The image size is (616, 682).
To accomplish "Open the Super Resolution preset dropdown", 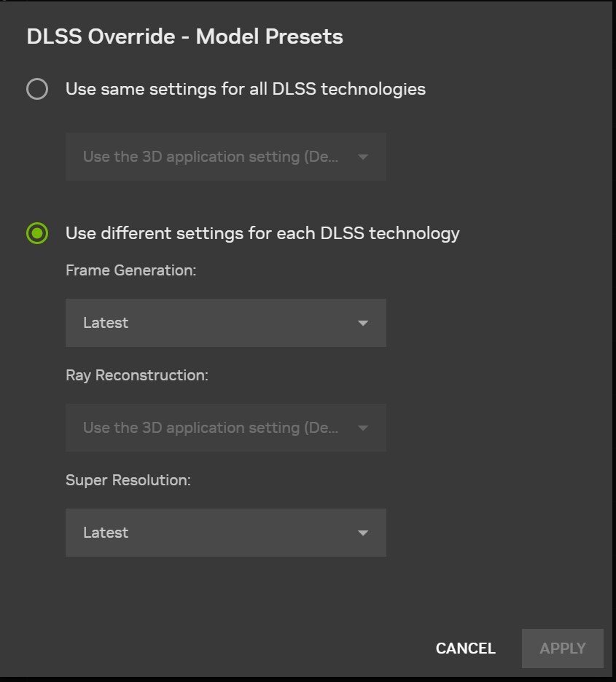I will (x=226, y=533).
